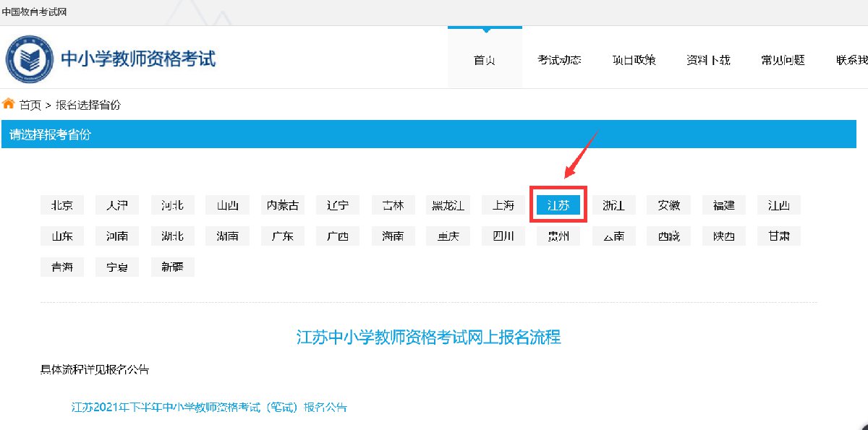Select 四川 as the exam province
This screenshot has height=430, width=868.
[x=503, y=236]
